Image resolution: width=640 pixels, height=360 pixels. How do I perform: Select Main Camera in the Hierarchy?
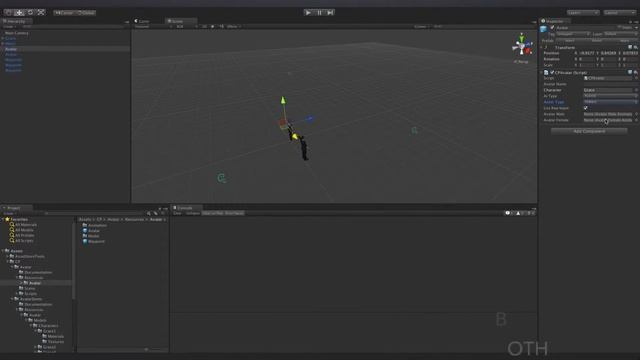coord(16,33)
